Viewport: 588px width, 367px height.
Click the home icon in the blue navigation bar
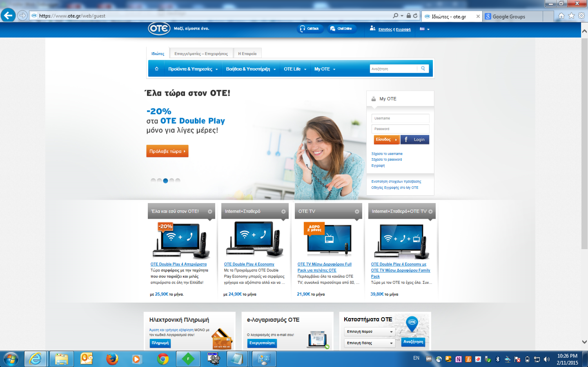click(x=156, y=69)
